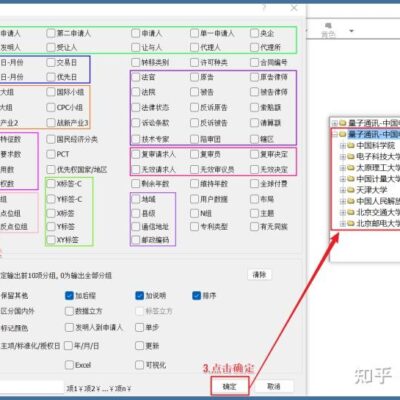This screenshot has height=400, width=400.
Task: Check the 专利类型 option
Action: point(194,227)
